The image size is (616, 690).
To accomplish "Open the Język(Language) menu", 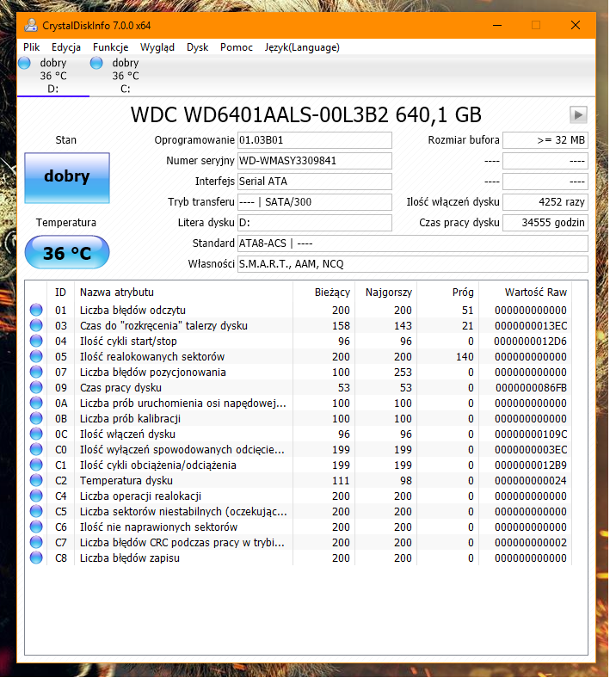I will coord(302,47).
